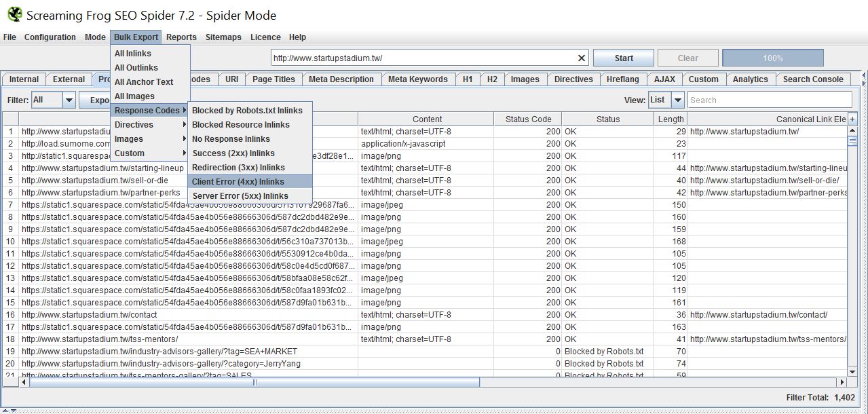Viewport: 868px width, 414px height.
Task: Sort by the Content column header
Action: click(427, 119)
